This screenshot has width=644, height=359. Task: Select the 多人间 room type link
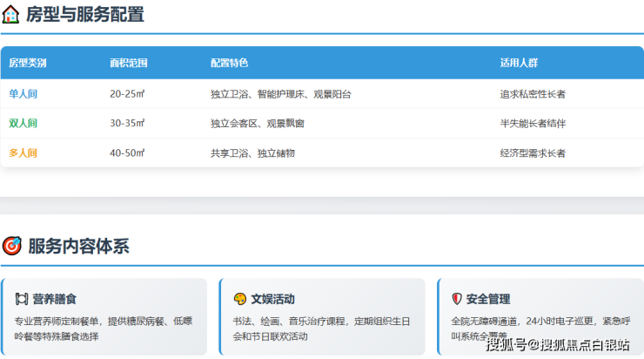pyautogui.click(x=23, y=152)
